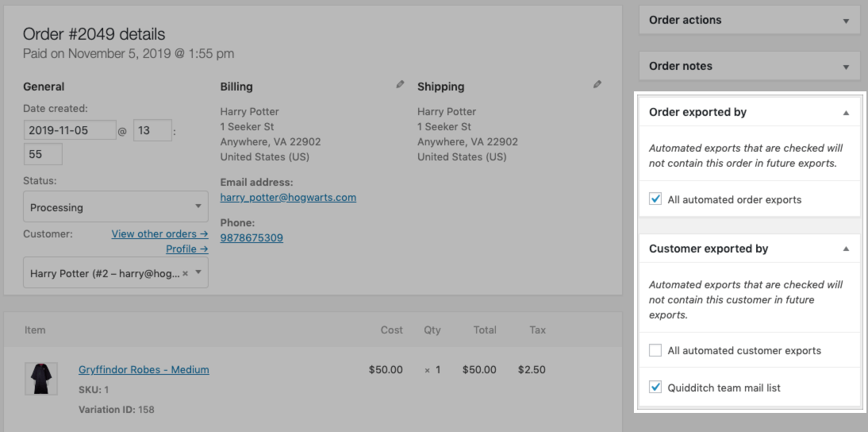The height and width of the screenshot is (432, 868).
Task: Select shipping line 1 Seeker St
Action: (x=444, y=127)
